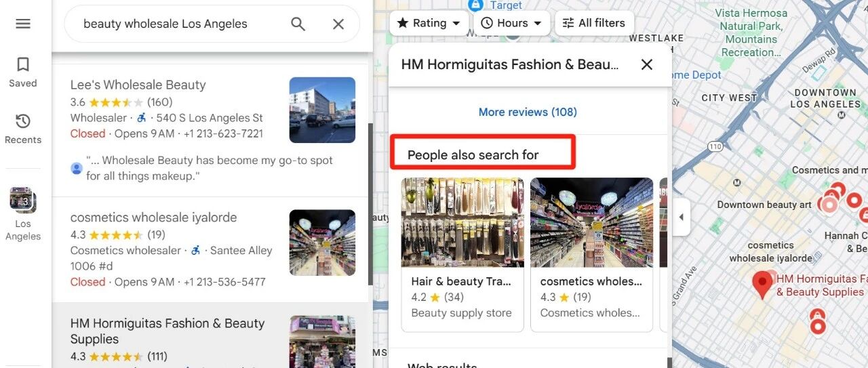Image resolution: width=868 pixels, height=368 pixels.
Task: Open the cosmetics wholes... suggestion card photo
Action: 591,222
